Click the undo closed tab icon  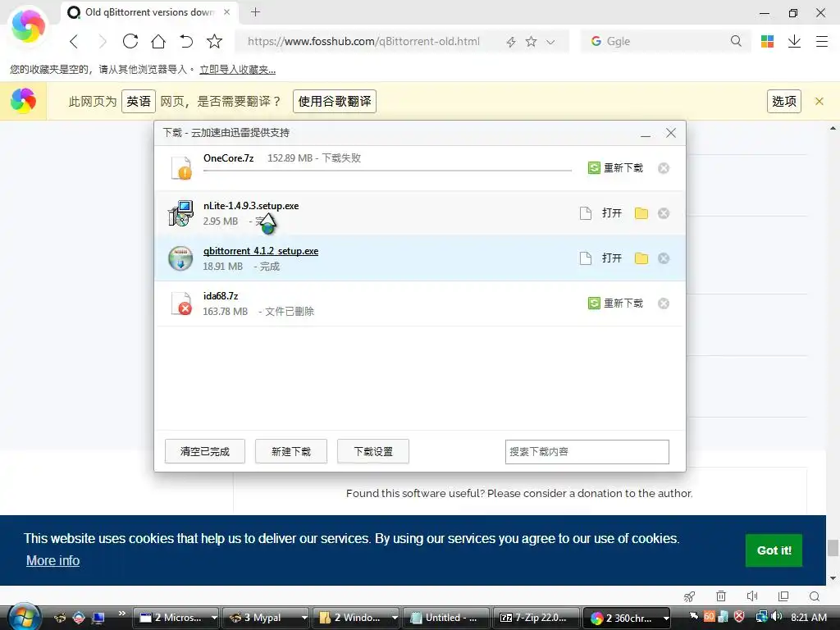click(x=186, y=41)
